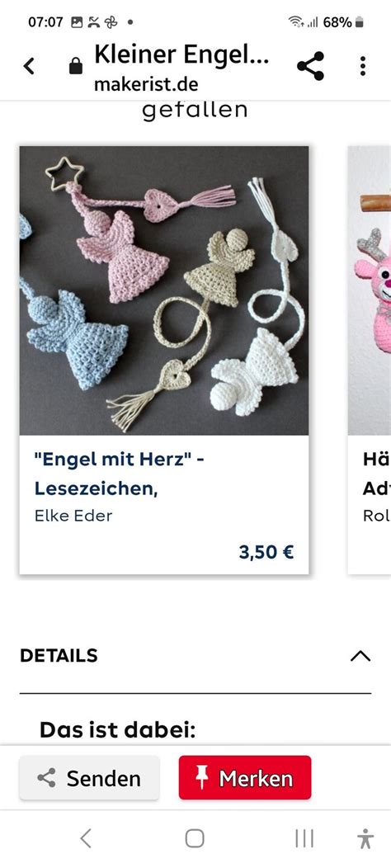Screen dimensions: 391x868
Task: Open the three-dot overflow menu
Action: [363, 66]
